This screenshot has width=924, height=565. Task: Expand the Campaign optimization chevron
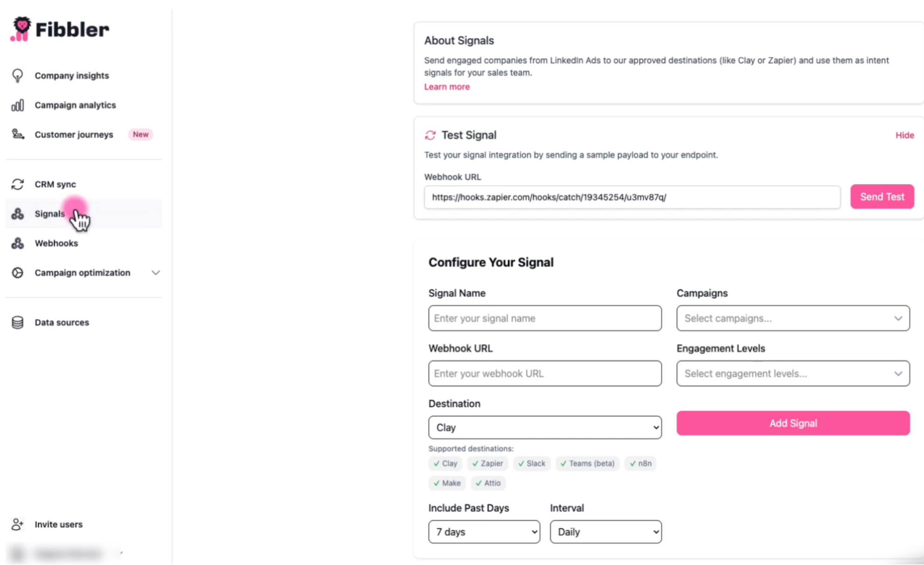coord(156,273)
